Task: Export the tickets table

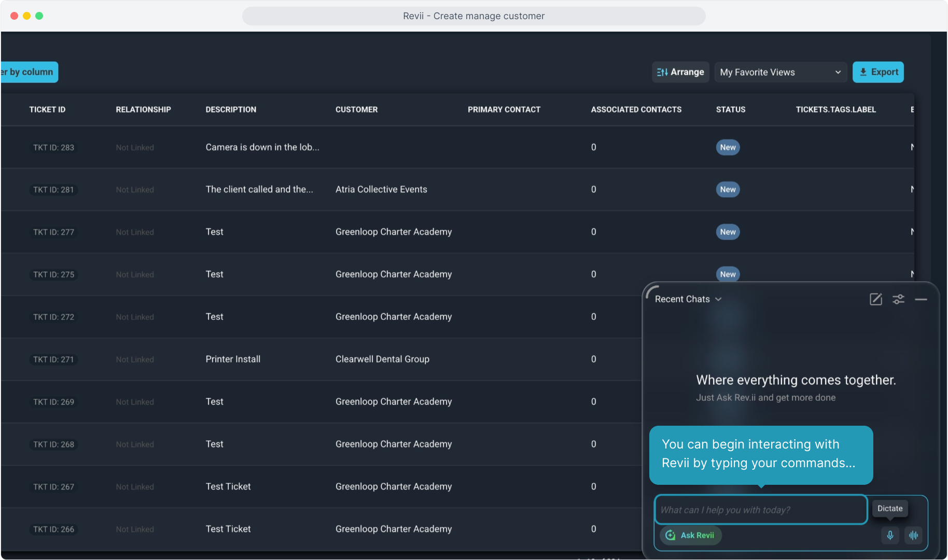Action: pyautogui.click(x=878, y=72)
